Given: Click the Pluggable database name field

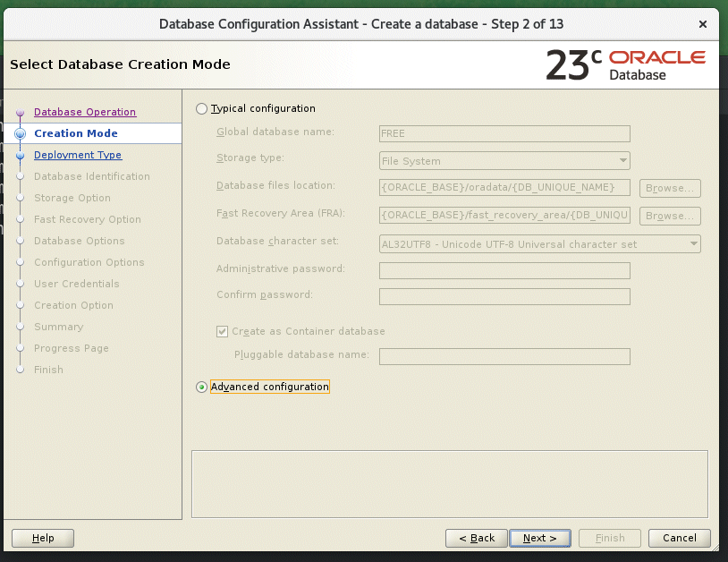Looking at the screenshot, I should click(504, 356).
